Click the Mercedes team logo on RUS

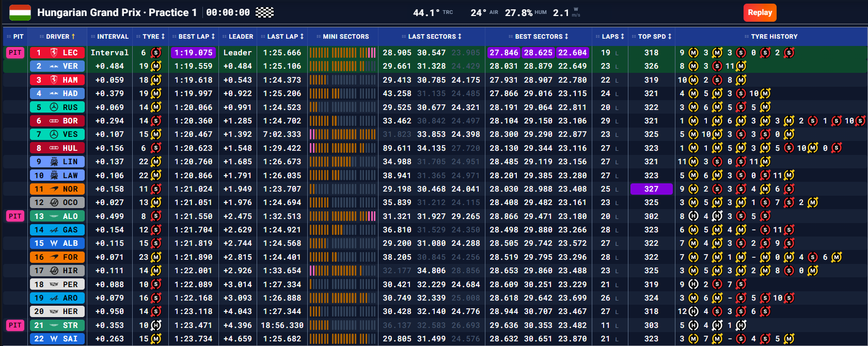tap(54, 107)
